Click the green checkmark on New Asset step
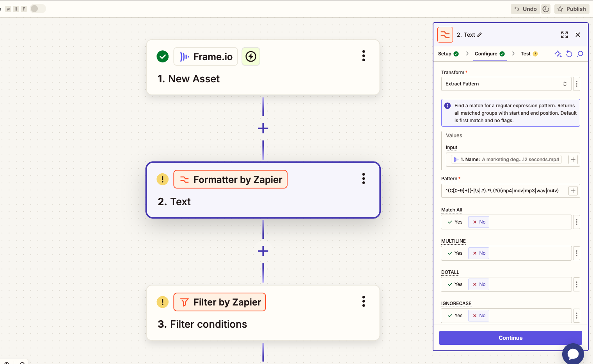The height and width of the screenshot is (364, 593). tap(163, 57)
